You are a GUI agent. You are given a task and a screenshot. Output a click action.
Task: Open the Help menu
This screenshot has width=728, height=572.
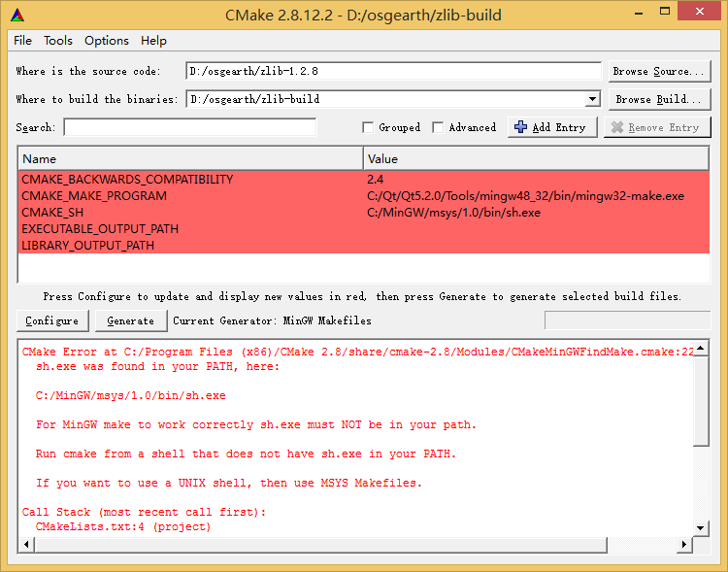click(153, 41)
